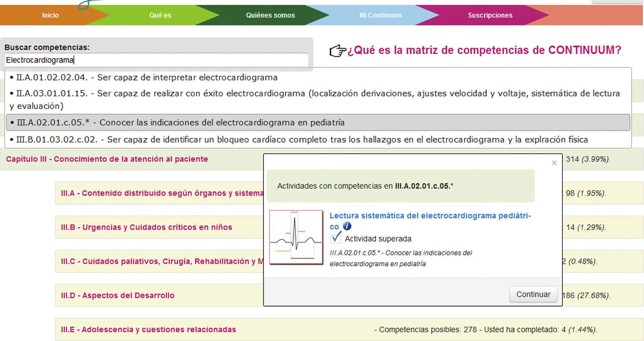Image resolution: width=644 pixels, height=341 pixels.
Task: Click the blue info icon beside activity title
Action: point(347,226)
